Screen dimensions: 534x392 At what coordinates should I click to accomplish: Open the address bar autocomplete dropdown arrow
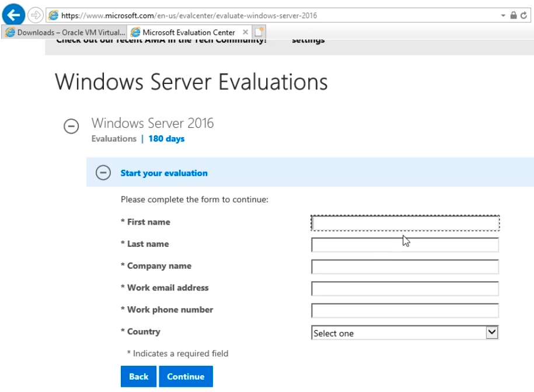(x=503, y=16)
